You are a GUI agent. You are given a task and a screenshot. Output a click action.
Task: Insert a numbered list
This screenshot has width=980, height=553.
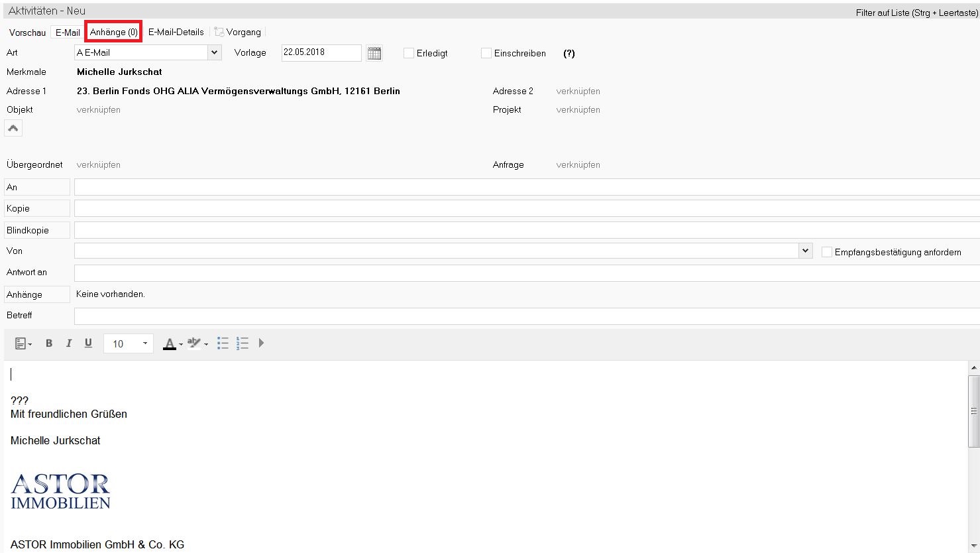243,343
